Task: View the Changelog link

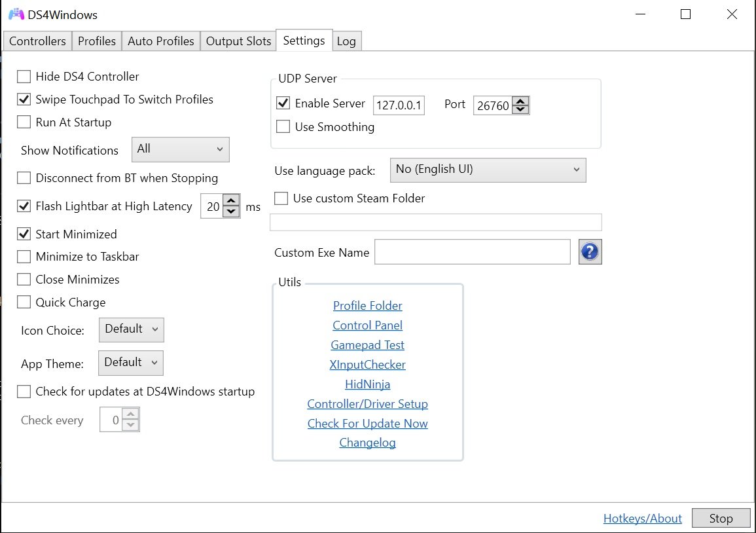Action: pyautogui.click(x=367, y=443)
